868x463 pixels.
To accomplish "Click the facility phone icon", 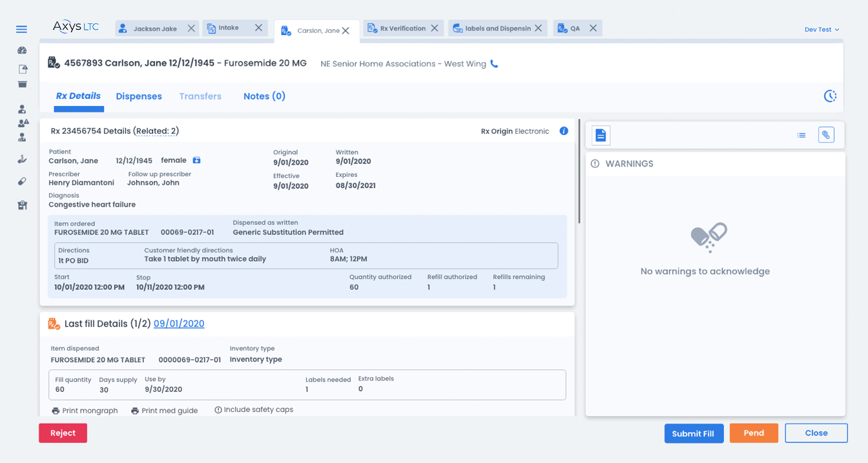I will [494, 64].
